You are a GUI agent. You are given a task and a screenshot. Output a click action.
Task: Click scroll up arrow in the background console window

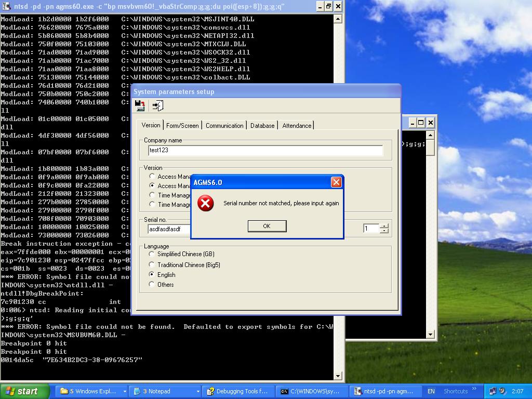coord(430,136)
